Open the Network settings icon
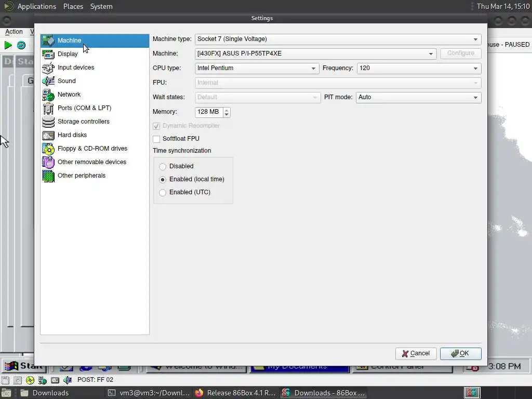 point(48,95)
